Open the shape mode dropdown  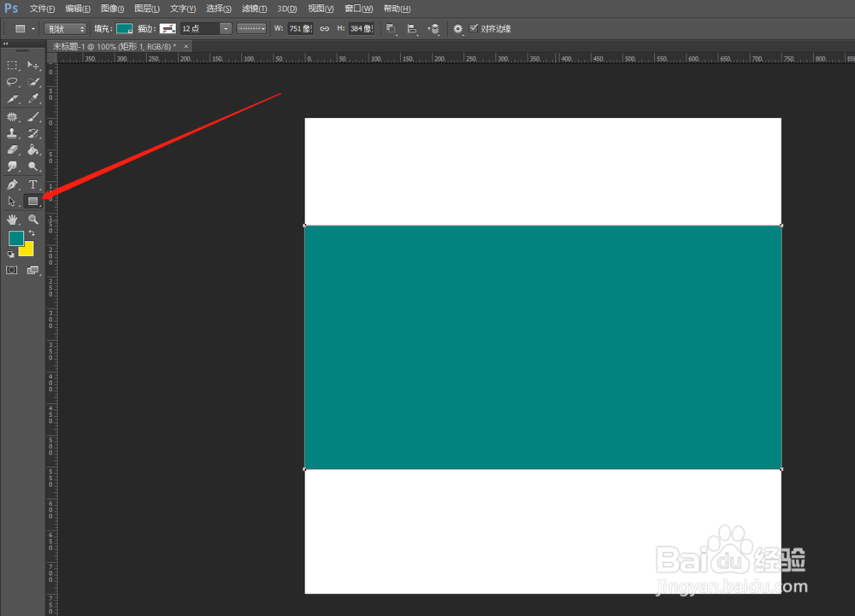pyautogui.click(x=65, y=29)
